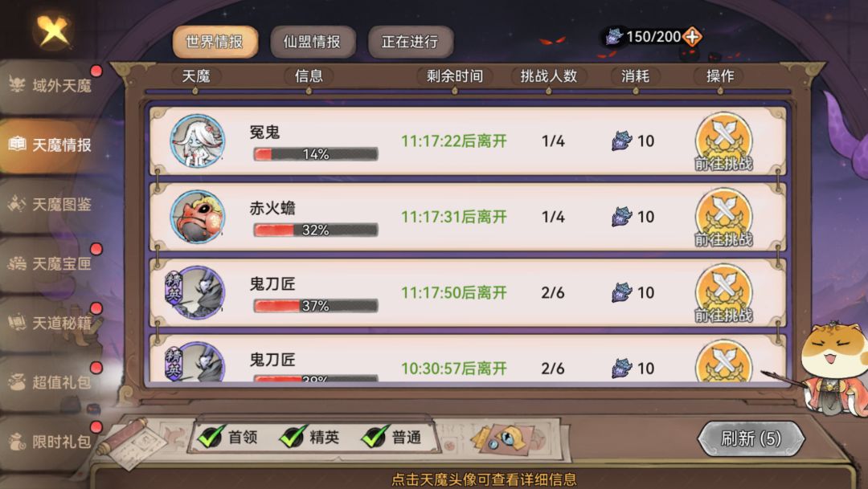Click the scroll icon beside the filters
This screenshot has height=489, width=868.
point(132,442)
